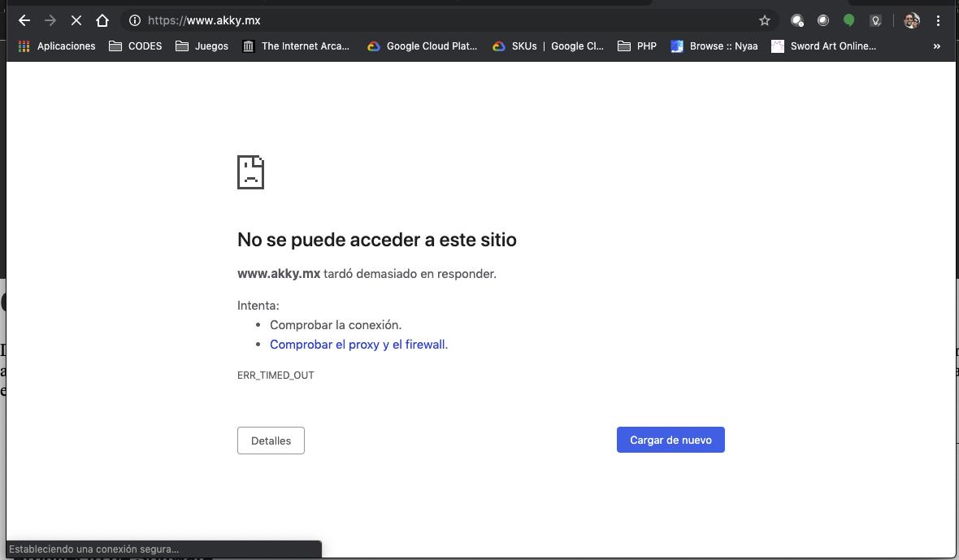Click the Detalles button
This screenshot has height=560, width=959.
(x=271, y=441)
